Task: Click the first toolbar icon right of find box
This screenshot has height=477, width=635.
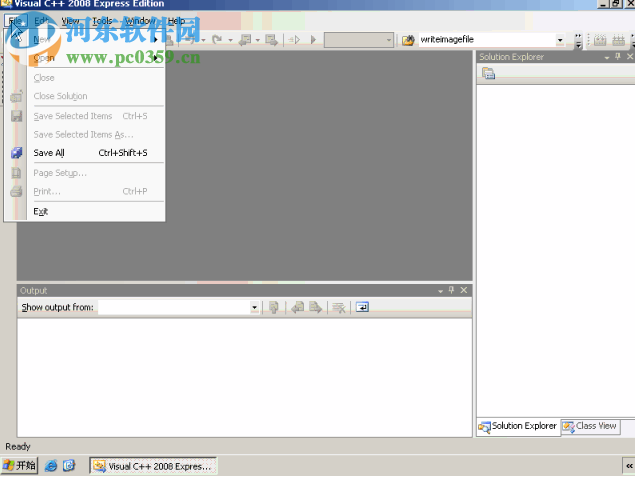Action: coord(600,40)
